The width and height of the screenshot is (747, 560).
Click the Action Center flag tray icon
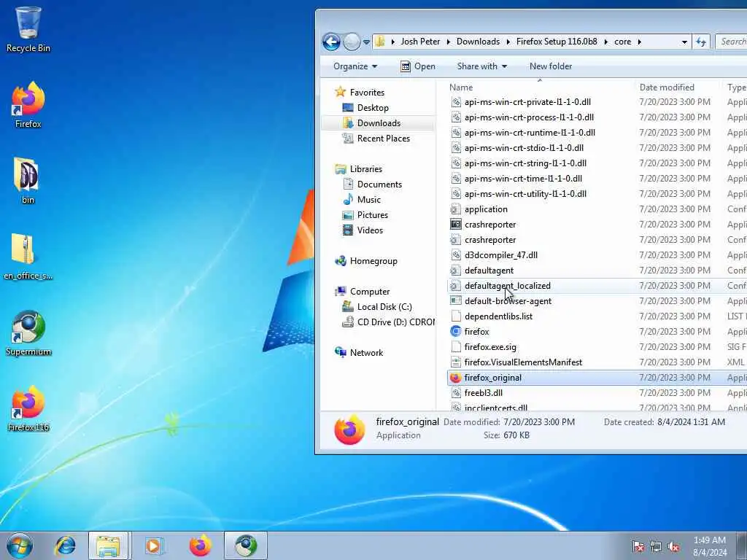coord(638,546)
